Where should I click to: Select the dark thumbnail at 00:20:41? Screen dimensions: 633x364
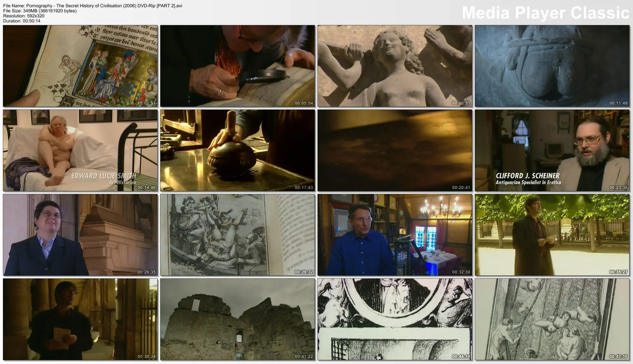pos(395,150)
